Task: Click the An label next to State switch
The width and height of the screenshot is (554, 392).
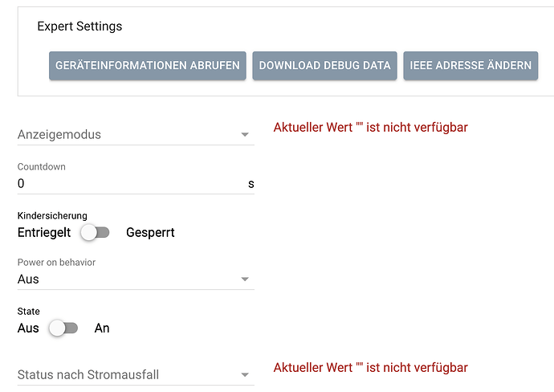Action: [102, 329]
